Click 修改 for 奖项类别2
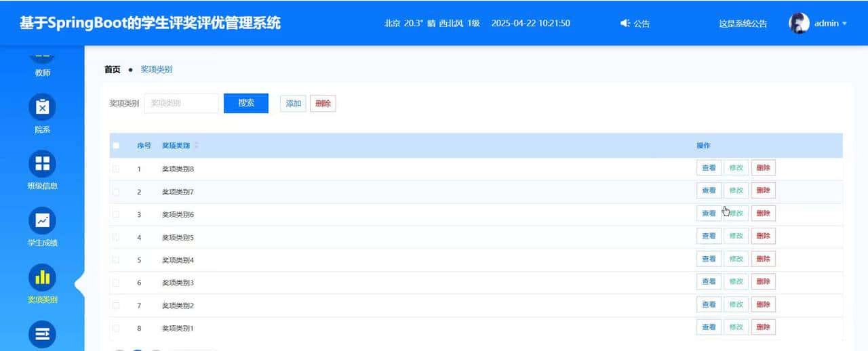The height and width of the screenshot is (351, 868). click(x=736, y=304)
